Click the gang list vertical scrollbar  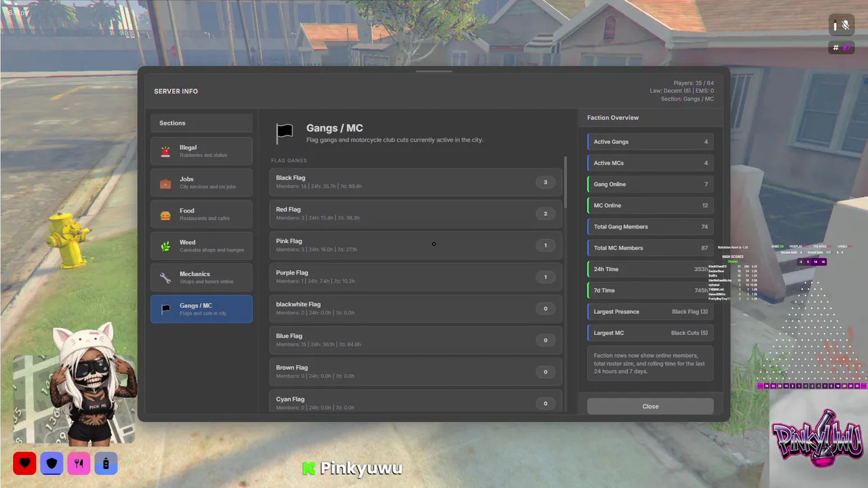[x=566, y=182]
